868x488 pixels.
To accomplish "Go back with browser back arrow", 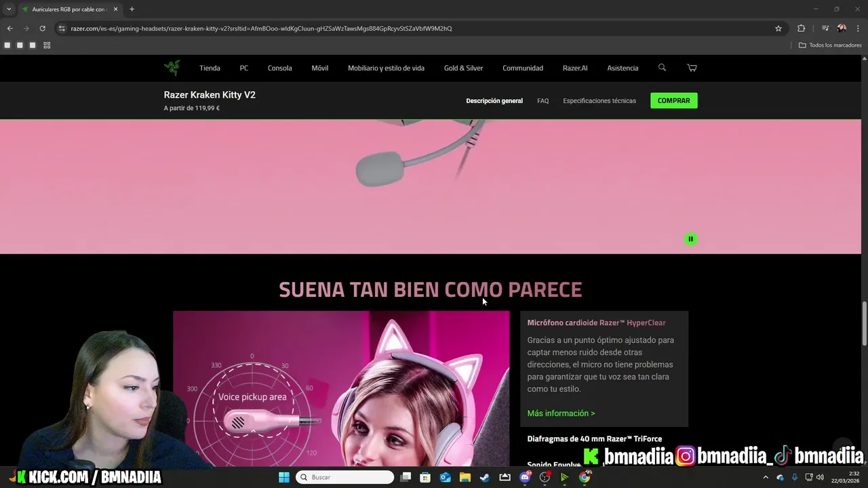I will click(9, 28).
